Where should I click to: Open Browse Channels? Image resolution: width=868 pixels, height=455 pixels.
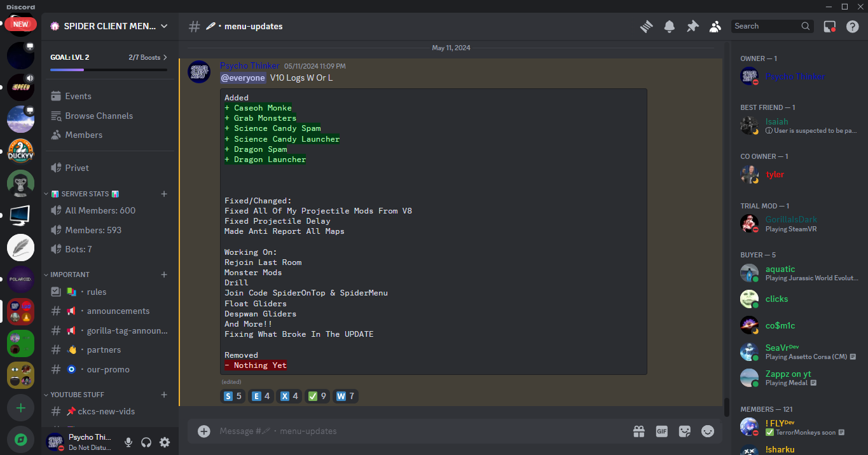point(110,116)
